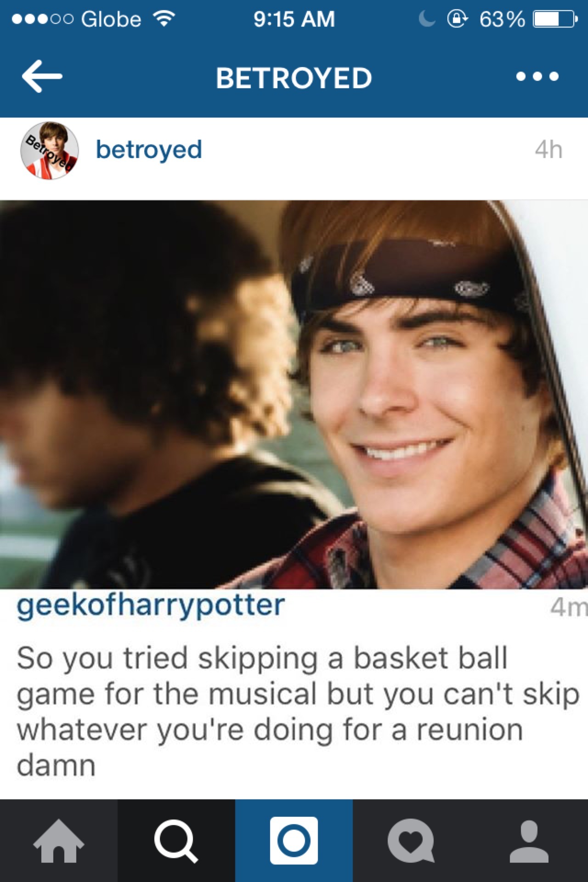Tap the Wi-Fi status icon
The image size is (588, 882).
click(164, 19)
